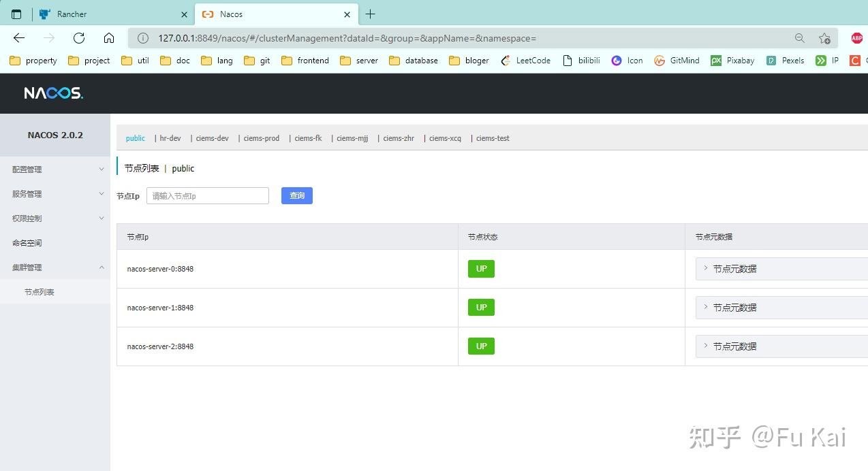Click the 节点Ip search input field
The image size is (868, 471).
pyautogui.click(x=207, y=195)
